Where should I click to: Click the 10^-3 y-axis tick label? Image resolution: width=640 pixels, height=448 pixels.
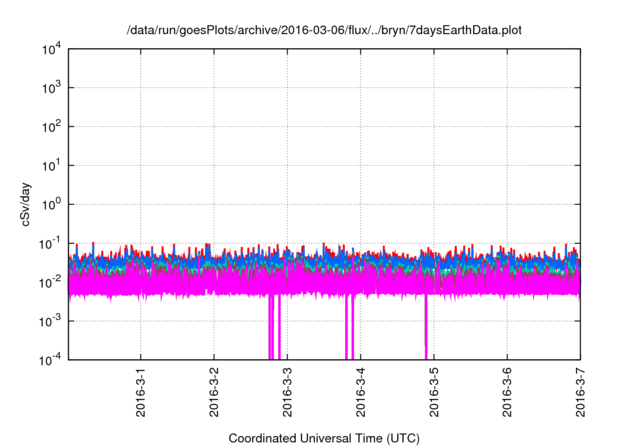pyautogui.click(x=51, y=321)
